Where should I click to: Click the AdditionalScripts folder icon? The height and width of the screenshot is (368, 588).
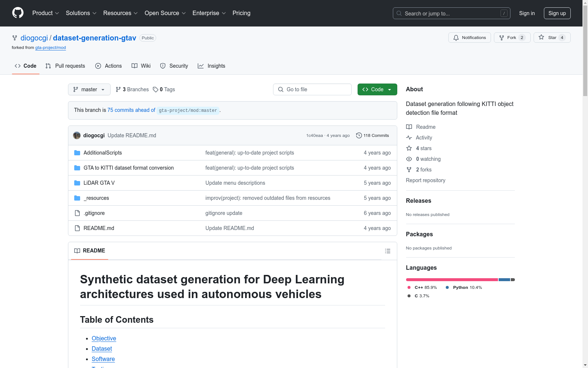77,153
